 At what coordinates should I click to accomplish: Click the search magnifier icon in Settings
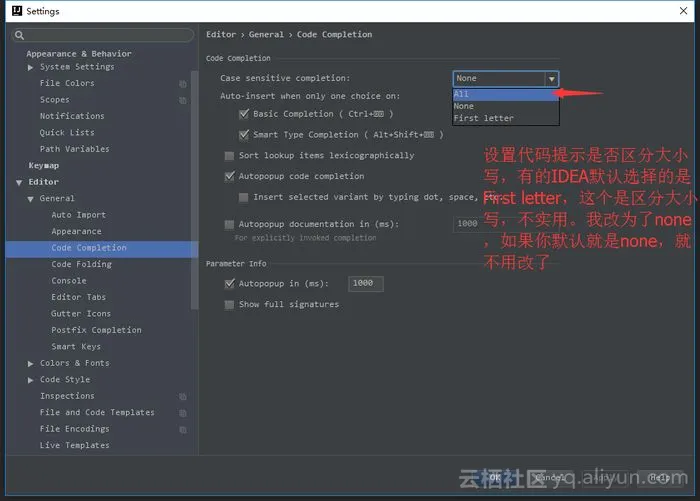coord(19,35)
